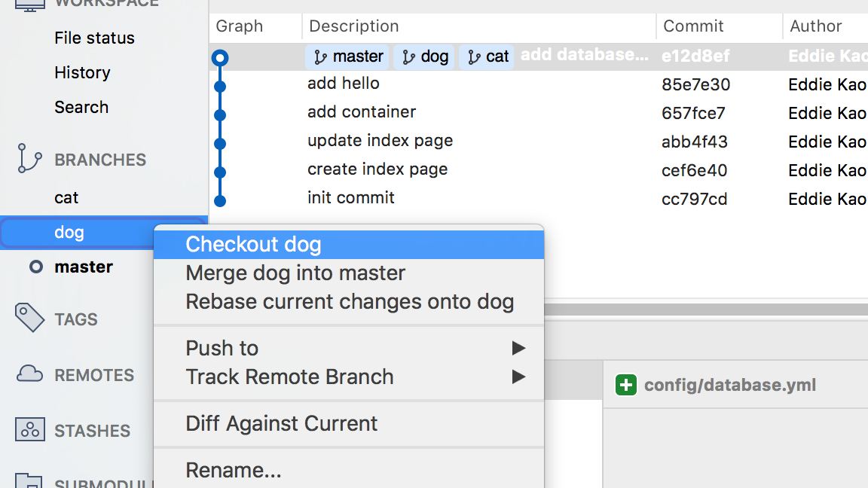
Task: Click the Tags label icon in sidebar
Action: pyautogui.click(x=29, y=319)
